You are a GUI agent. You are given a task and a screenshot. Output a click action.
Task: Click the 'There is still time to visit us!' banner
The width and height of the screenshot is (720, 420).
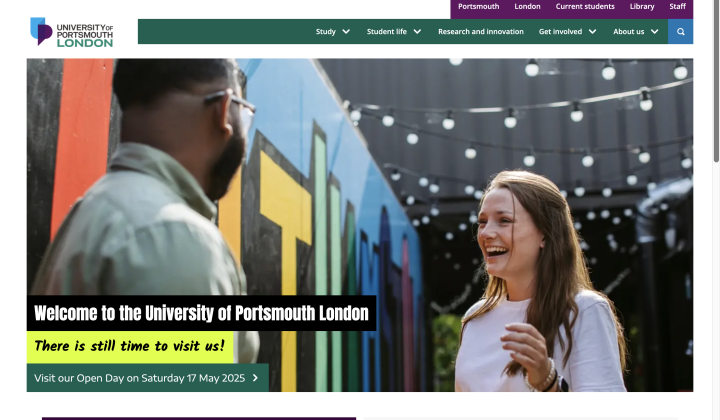(x=130, y=347)
